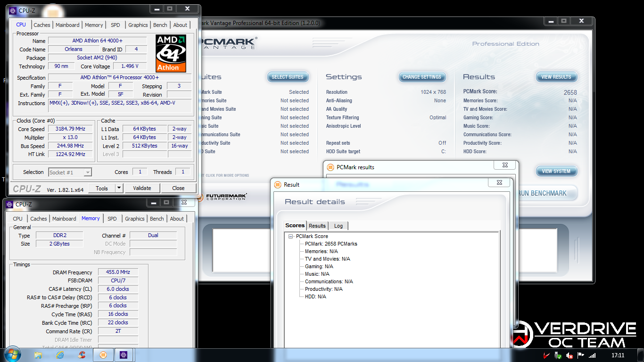Click the PCMark Score value 2658
This screenshot has width=644, height=362.
click(570, 92)
